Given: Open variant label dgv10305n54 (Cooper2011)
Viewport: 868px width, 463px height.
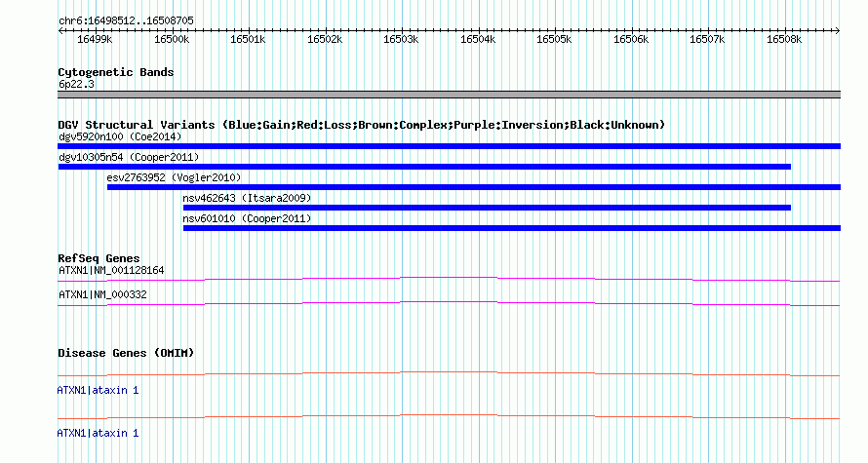Looking at the screenshot, I should (129, 157).
